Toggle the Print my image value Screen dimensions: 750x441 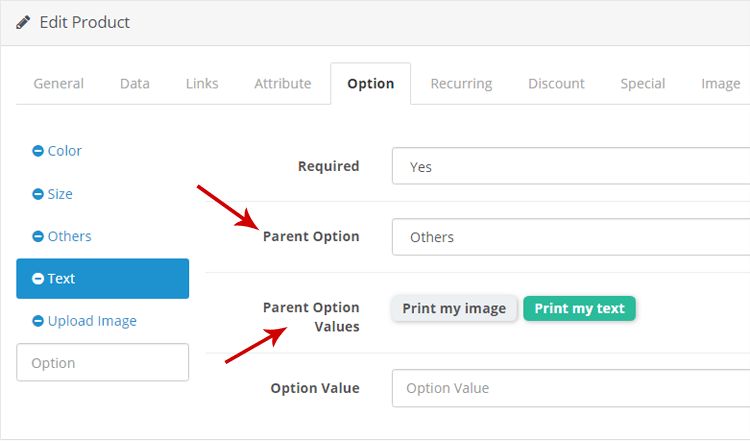pyautogui.click(x=454, y=309)
